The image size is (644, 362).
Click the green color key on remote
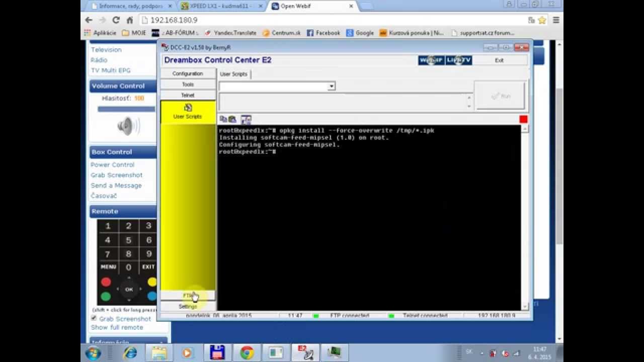coord(106,297)
